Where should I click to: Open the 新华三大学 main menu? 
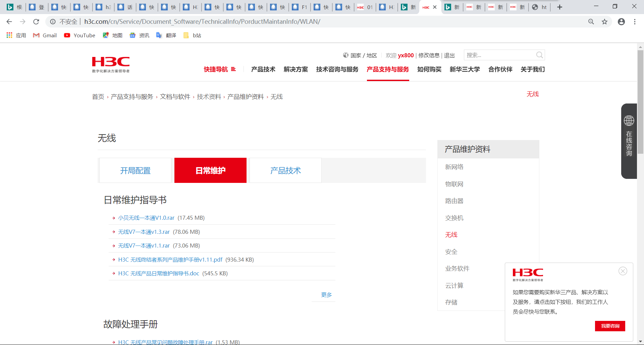coord(465,69)
